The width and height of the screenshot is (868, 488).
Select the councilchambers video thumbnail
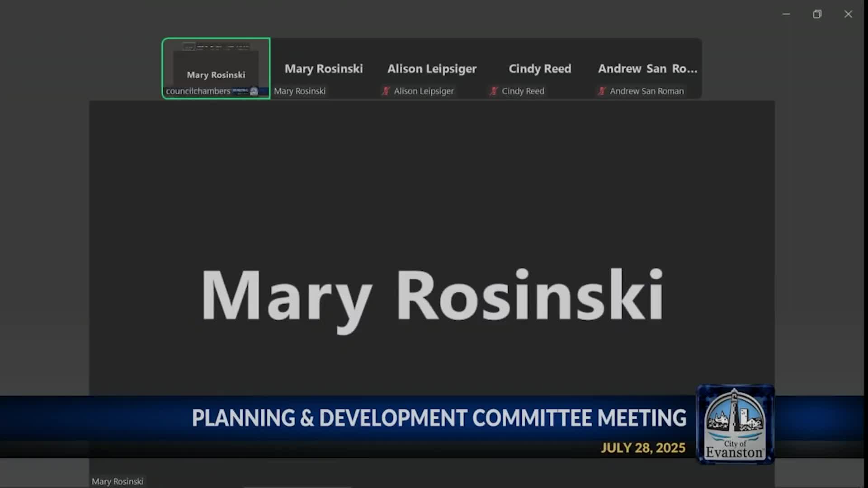[x=216, y=63]
